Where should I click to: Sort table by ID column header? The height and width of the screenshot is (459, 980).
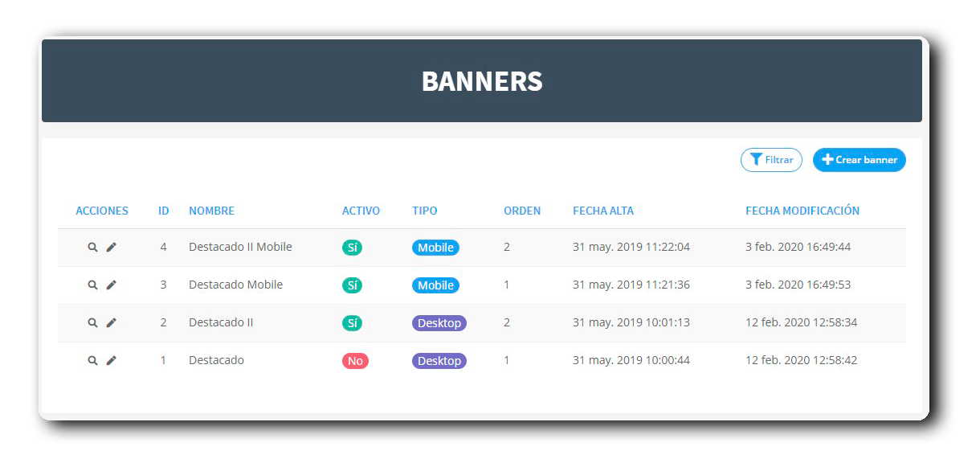click(164, 211)
